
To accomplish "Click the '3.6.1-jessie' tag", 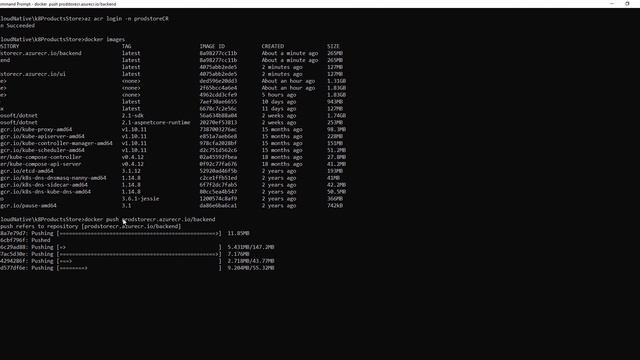I will point(140,199).
